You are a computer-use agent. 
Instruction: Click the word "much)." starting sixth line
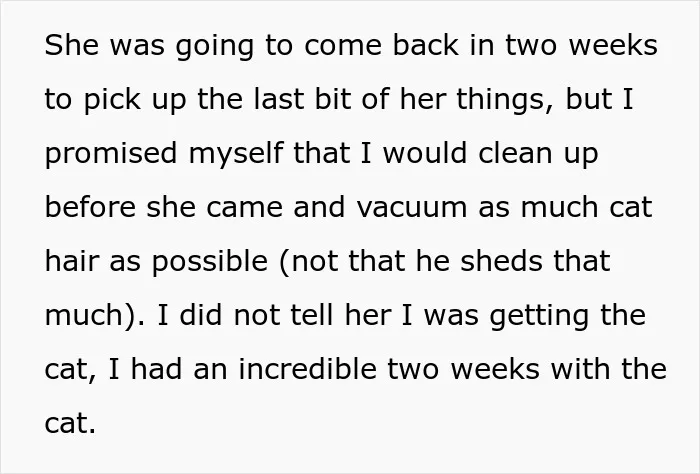pos(95,315)
